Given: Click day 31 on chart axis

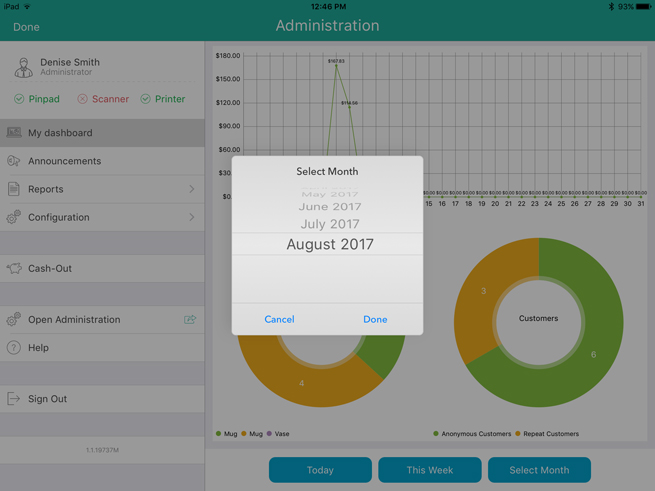Looking at the screenshot, I should (641, 204).
